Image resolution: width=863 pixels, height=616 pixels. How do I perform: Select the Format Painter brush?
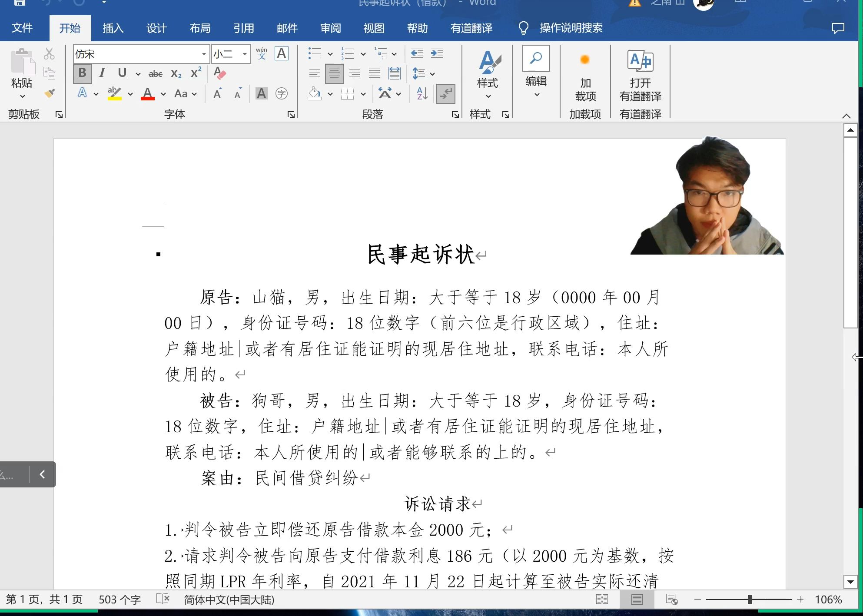point(49,93)
